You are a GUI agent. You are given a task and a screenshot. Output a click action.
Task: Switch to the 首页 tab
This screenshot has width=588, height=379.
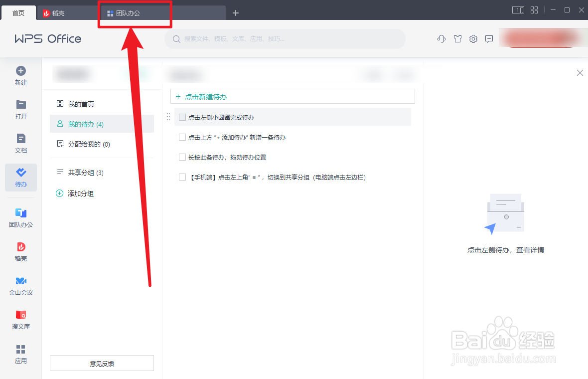18,13
